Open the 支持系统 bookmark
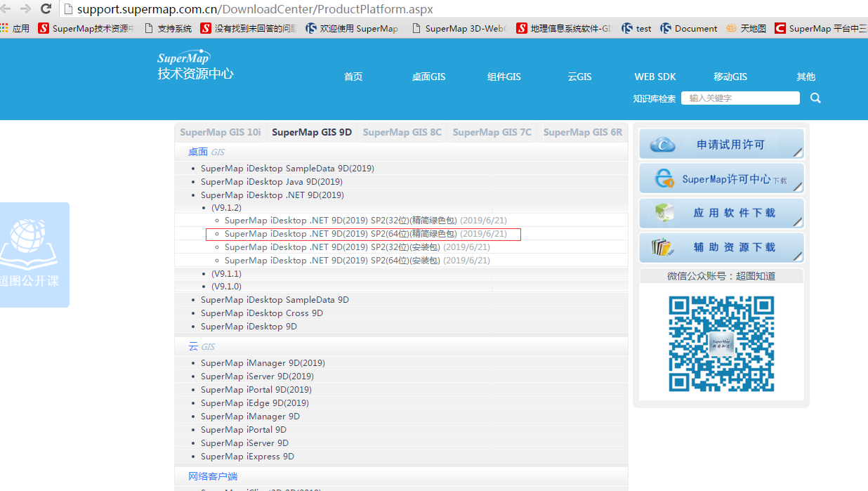 click(167, 29)
